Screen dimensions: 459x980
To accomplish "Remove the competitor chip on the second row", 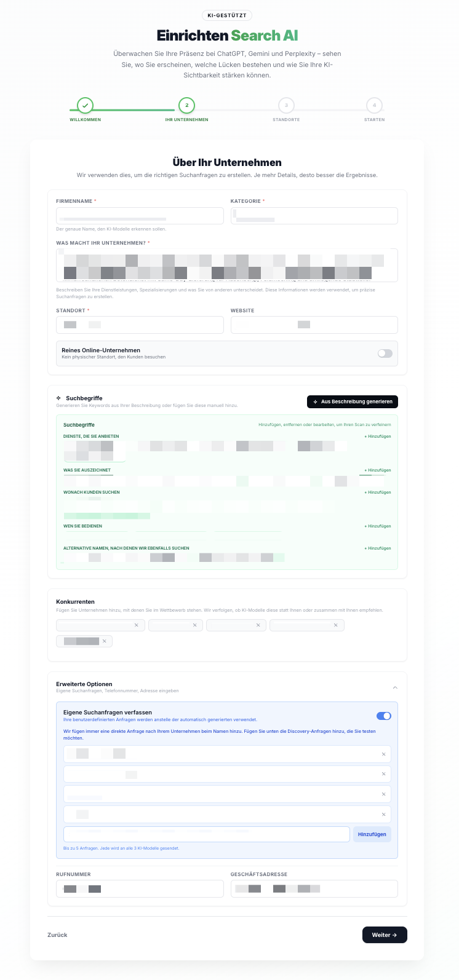I will pyautogui.click(x=105, y=641).
